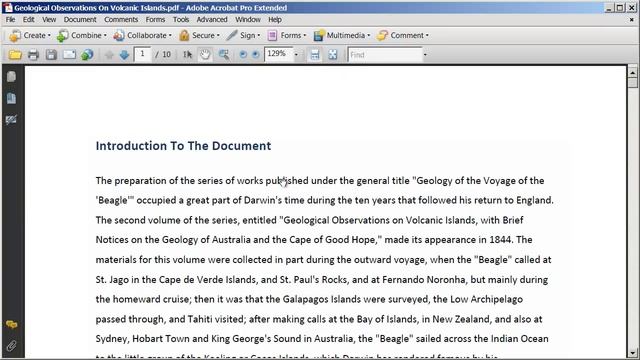Click the Combine files icon

(x=62, y=36)
